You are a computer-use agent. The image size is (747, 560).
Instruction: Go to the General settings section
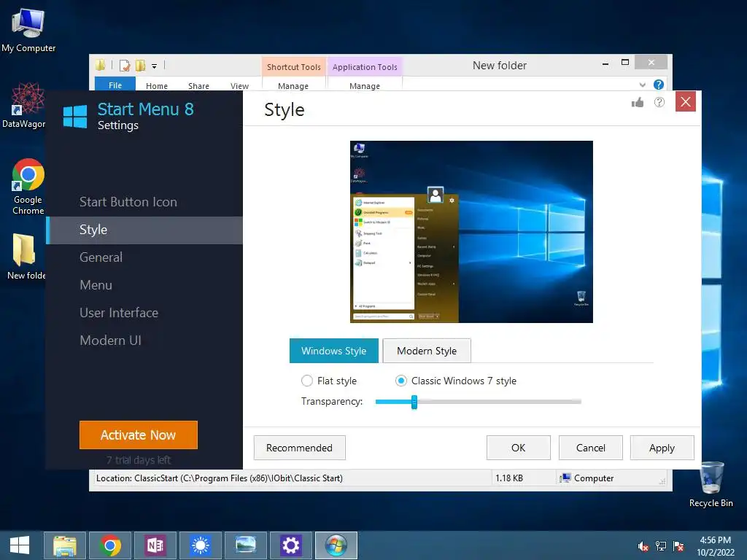coord(101,257)
